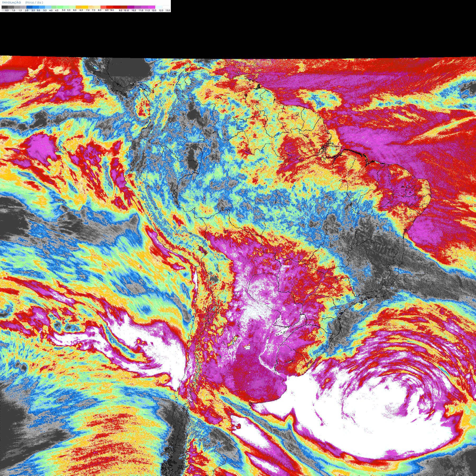Pick the brightest magenta legend swatch
The image size is (476, 476).
[152, 7]
